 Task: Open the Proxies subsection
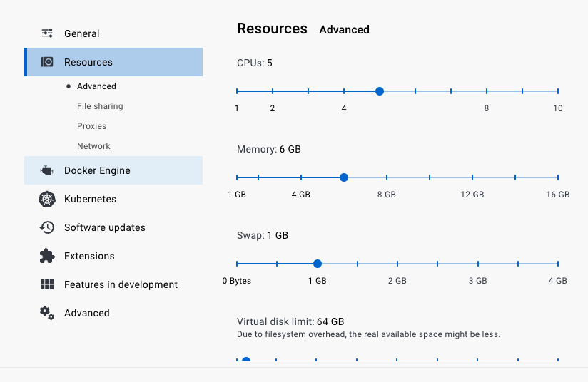[x=91, y=126]
